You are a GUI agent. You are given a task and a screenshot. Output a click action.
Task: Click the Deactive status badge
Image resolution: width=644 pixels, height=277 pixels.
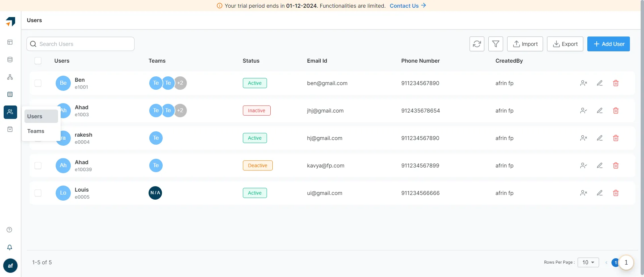(x=258, y=165)
